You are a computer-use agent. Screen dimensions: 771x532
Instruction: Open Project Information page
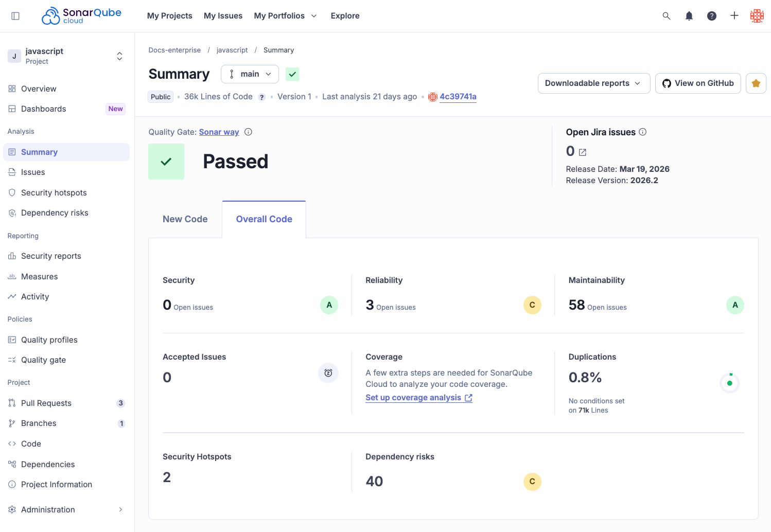(x=66, y=485)
